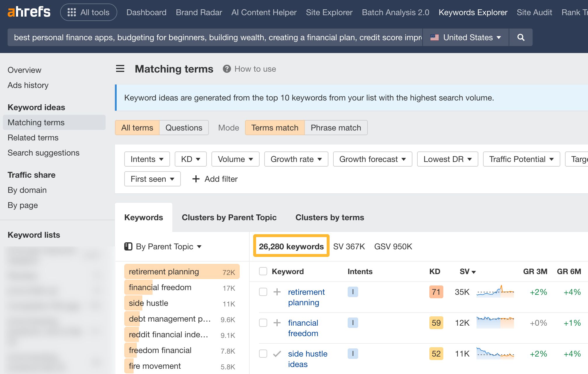Open the financial freedom keyword link

(x=303, y=328)
